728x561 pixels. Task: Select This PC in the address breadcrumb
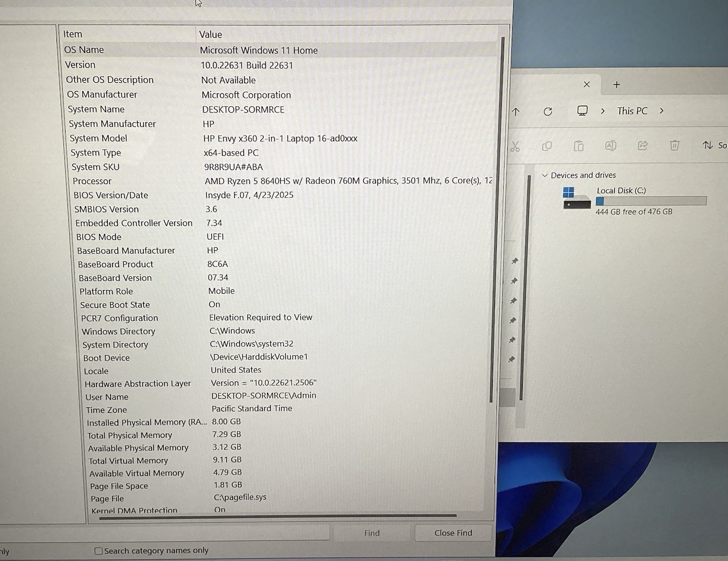point(632,111)
